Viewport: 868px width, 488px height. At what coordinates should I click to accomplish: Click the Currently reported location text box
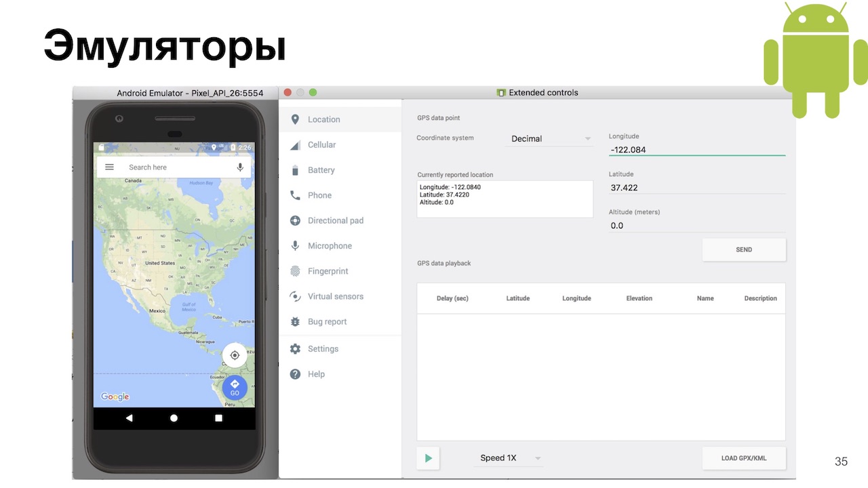(x=505, y=199)
